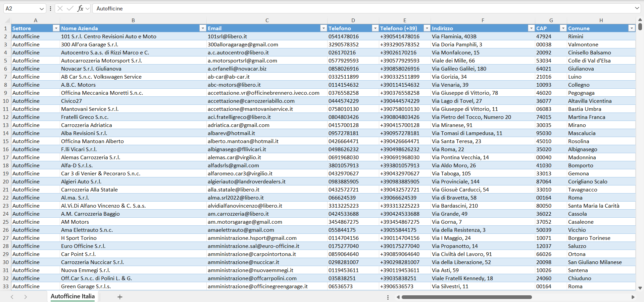The width and height of the screenshot is (644, 302).
Task: Click cell 300 All'ora Garage S.r.l.
Action: 133,44
